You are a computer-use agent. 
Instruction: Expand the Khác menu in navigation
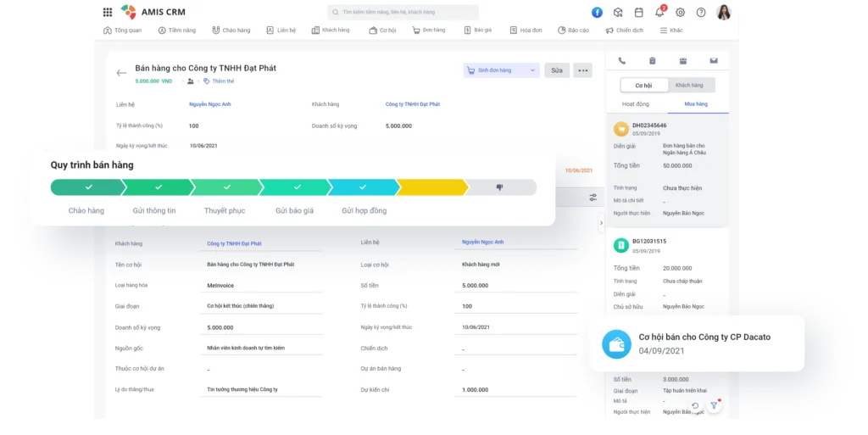click(x=670, y=31)
